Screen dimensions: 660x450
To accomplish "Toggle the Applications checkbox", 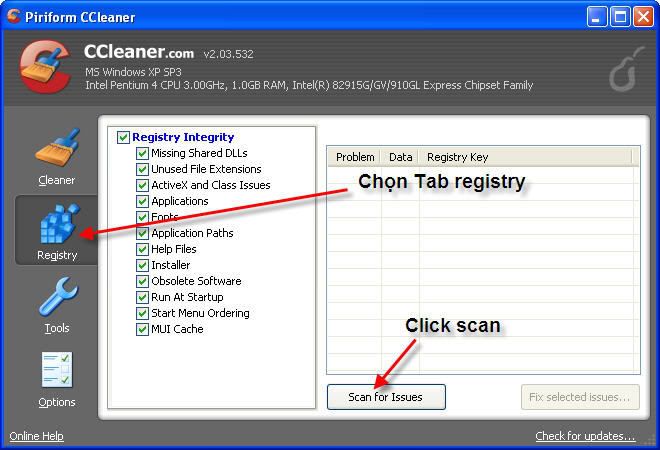I will [142, 201].
